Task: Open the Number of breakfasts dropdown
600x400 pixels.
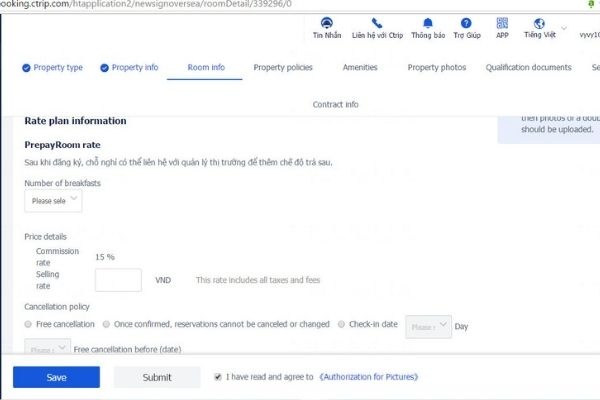Action: 53,201
